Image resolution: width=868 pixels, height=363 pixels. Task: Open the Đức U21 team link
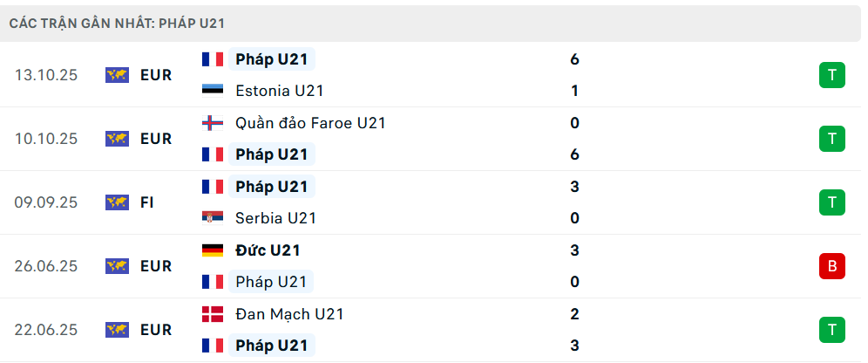point(268,250)
